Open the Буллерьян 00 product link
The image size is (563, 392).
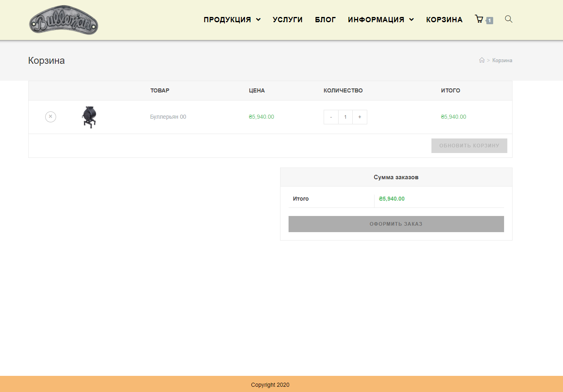coord(168,117)
